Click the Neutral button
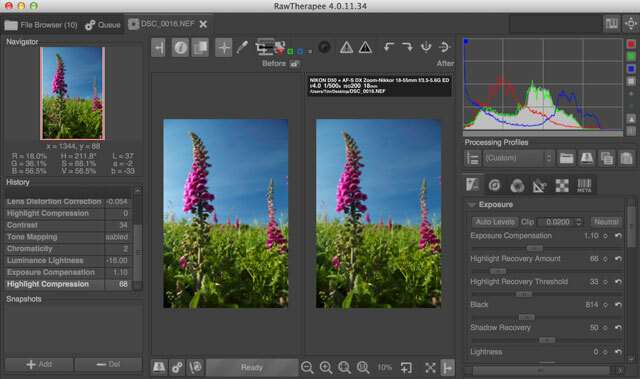640x379 pixels. [x=606, y=222]
